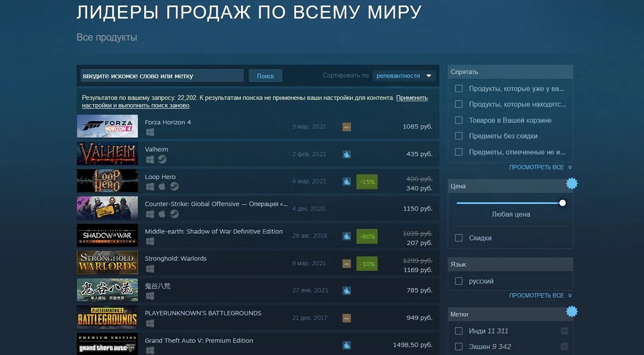The width and height of the screenshot is (644, 355).
Task: Exclude the Инди tag with minus icon
Action: 564,331
